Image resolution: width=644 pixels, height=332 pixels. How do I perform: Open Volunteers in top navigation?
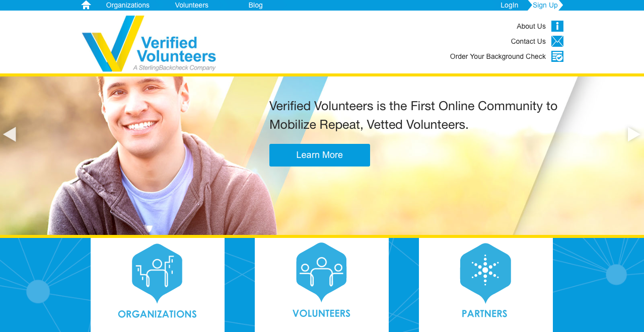tap(192, 5)
